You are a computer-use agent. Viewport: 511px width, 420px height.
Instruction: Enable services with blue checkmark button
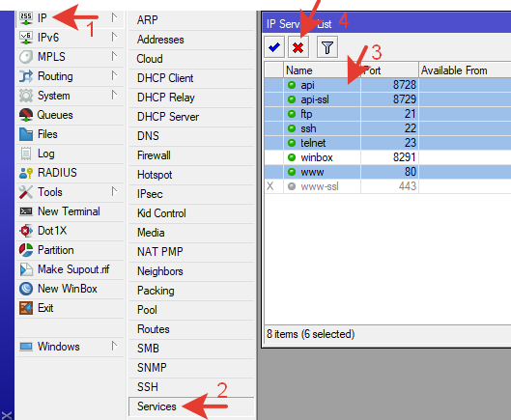pos(274,47)
